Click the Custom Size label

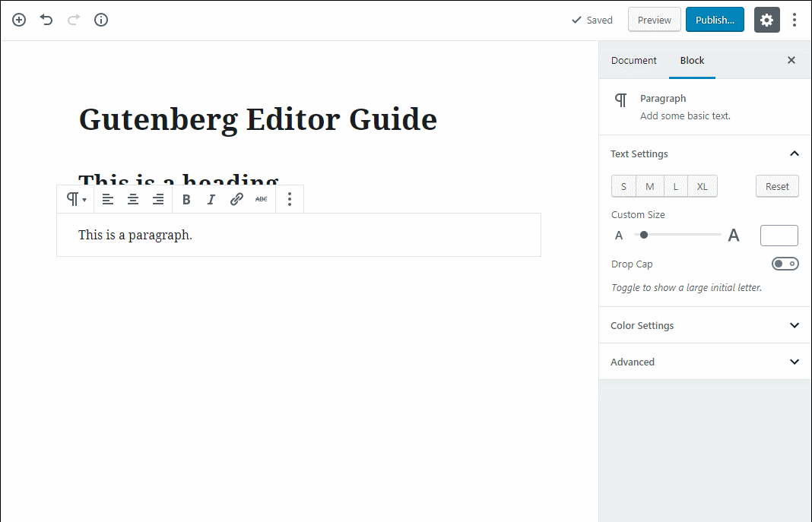click(x=638, y=215)
